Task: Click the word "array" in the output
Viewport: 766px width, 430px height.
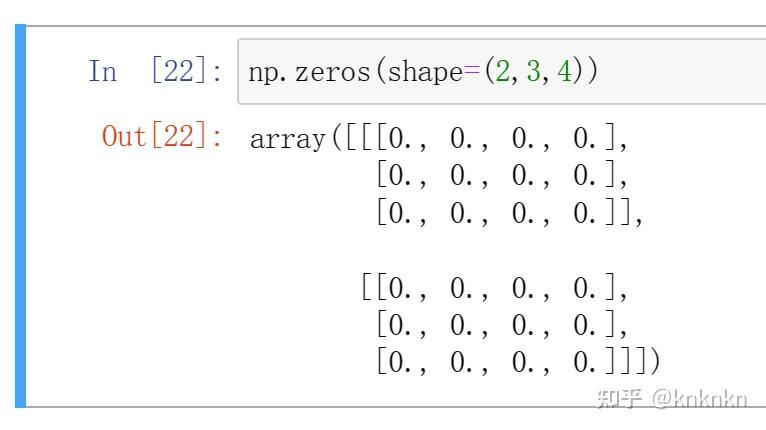Action: (x=288, y=139)
